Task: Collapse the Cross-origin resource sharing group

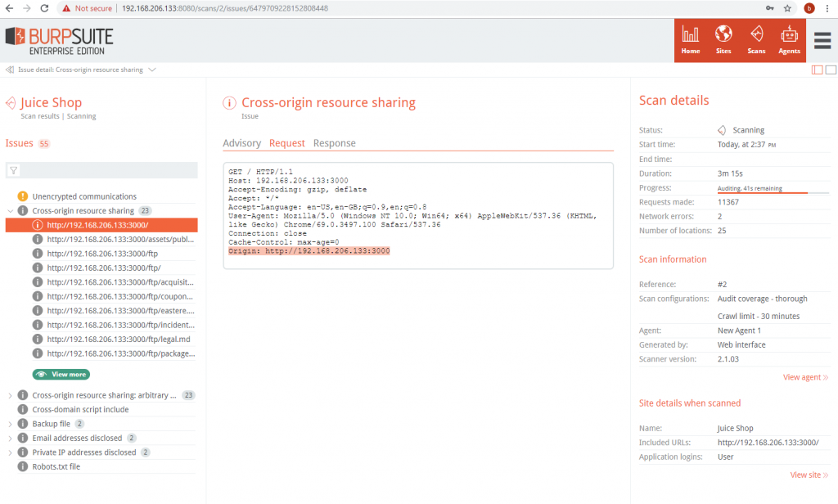Action: tap(11, 210)
